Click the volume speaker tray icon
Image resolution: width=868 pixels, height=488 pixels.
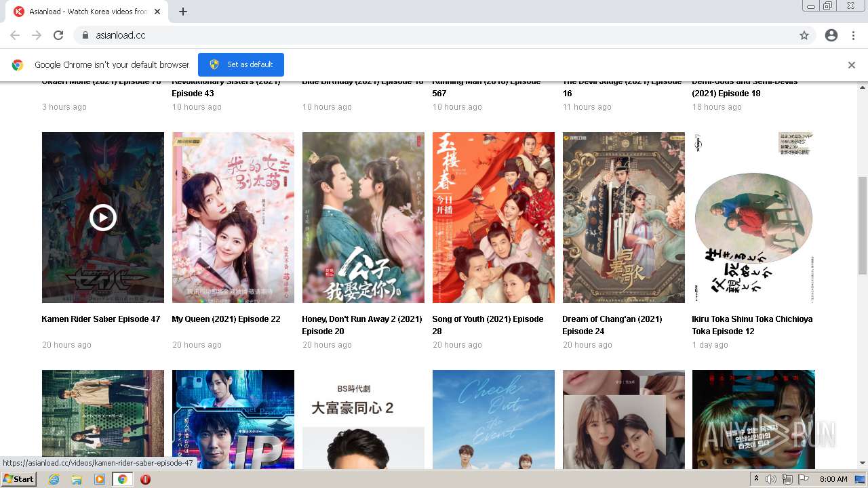(x=771, y=479)
